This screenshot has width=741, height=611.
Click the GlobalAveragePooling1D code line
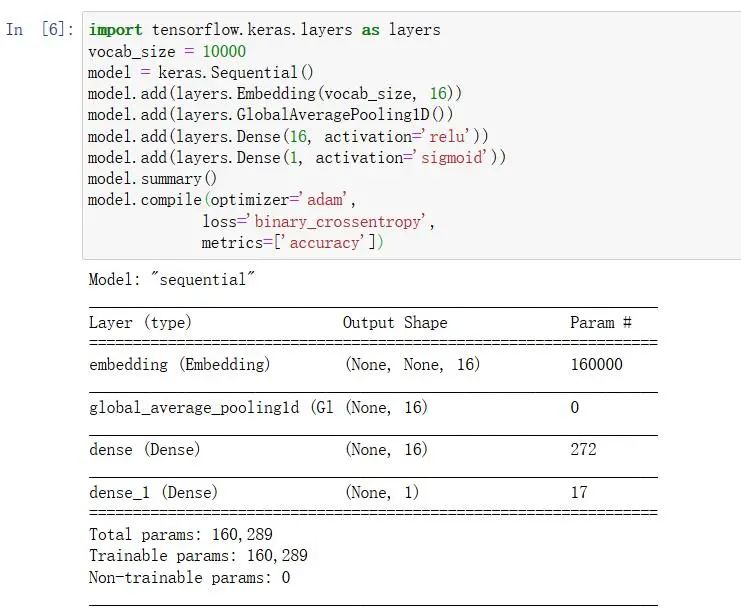(271, 115)
